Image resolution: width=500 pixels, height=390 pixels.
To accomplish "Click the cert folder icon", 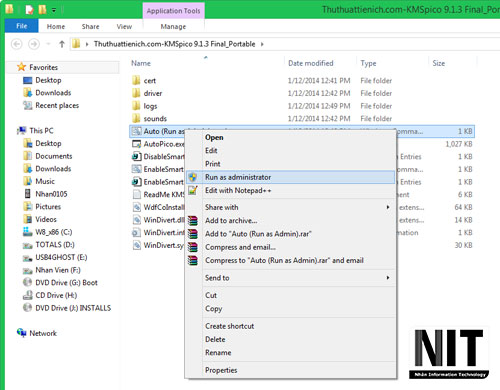I will click(x=136, y=80).
